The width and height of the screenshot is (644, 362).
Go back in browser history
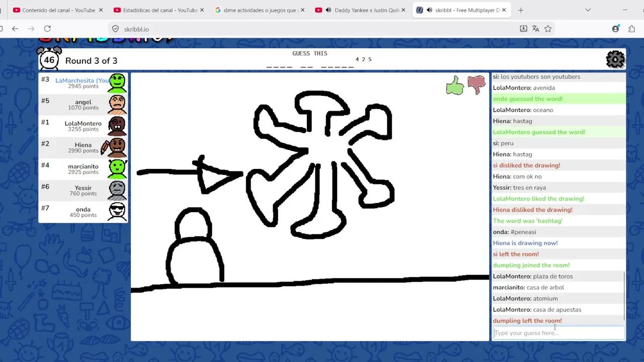(x=15, y=29)
